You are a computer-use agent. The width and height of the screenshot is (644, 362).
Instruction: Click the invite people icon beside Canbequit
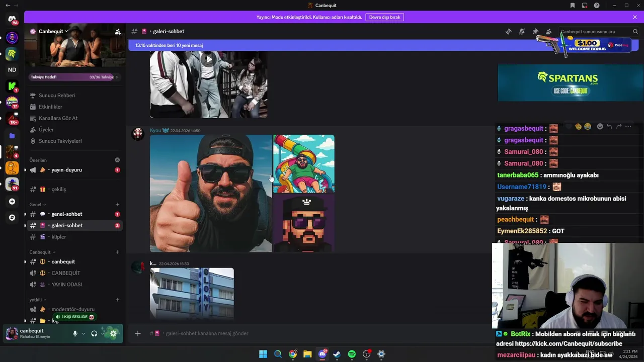118,32
